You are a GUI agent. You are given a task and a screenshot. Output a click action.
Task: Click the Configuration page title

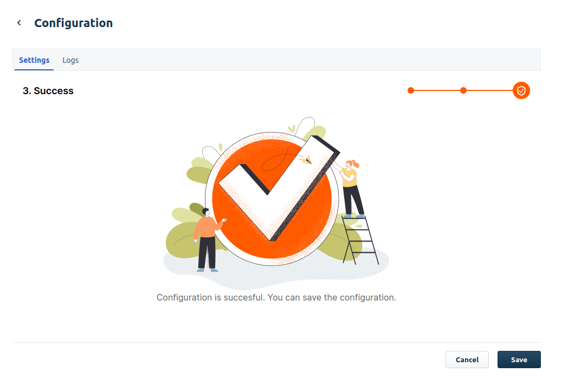73,23
